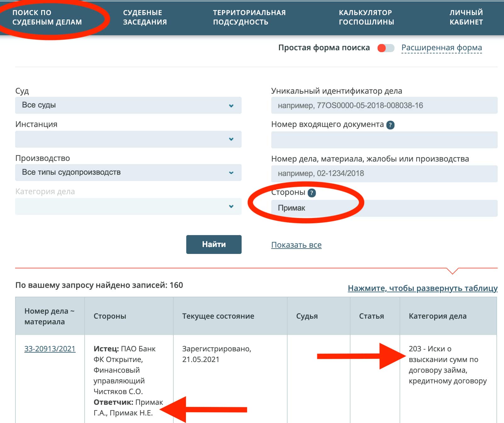The height and width of the screenshot is (423, 504).
Task: Sort by the Номер дела ~ материала column
Action: tap(49, 316)
